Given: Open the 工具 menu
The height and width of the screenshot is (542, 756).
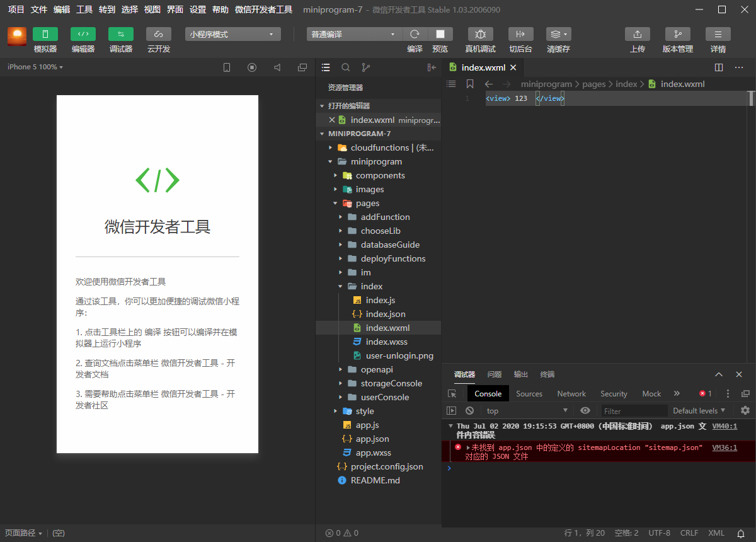Looking at the screenshot, I should pos(84,9).
